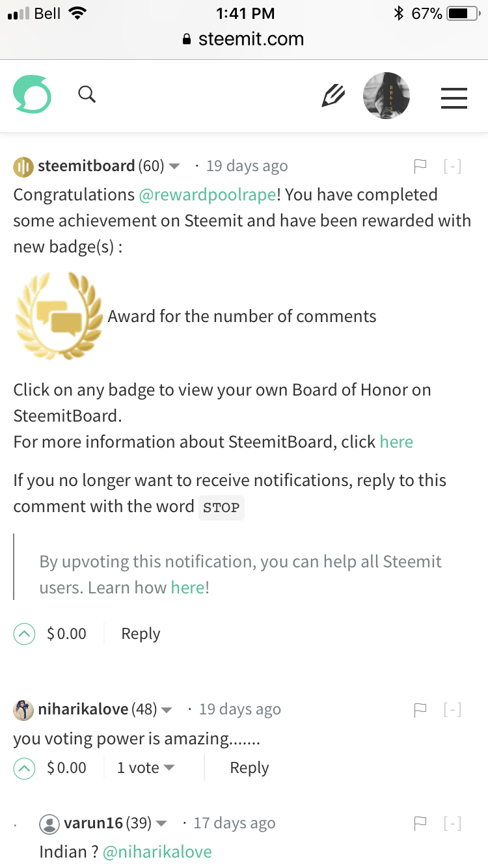Open the hamburger menu

(x=454, y=97)
